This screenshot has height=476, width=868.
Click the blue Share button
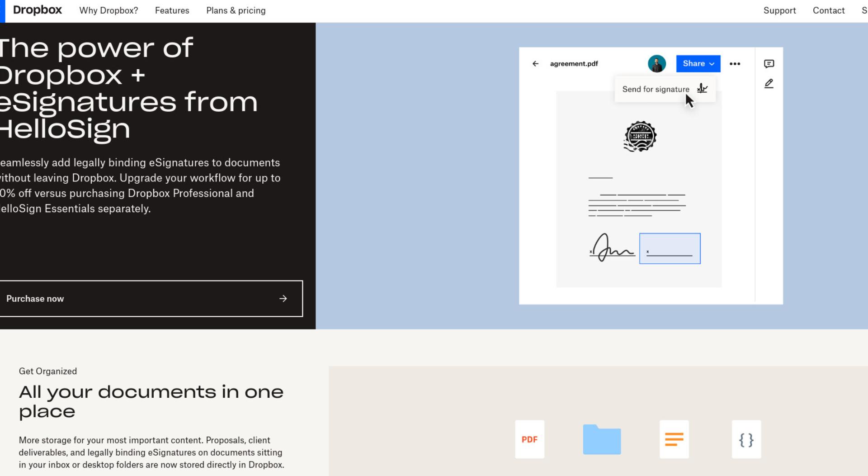point(698,64)
